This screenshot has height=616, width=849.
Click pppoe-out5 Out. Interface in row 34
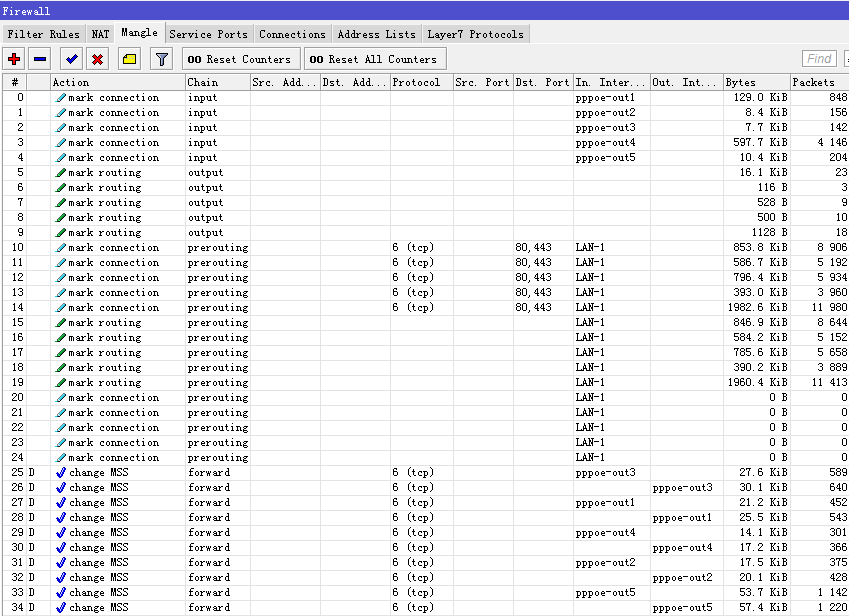pos(682,607)
